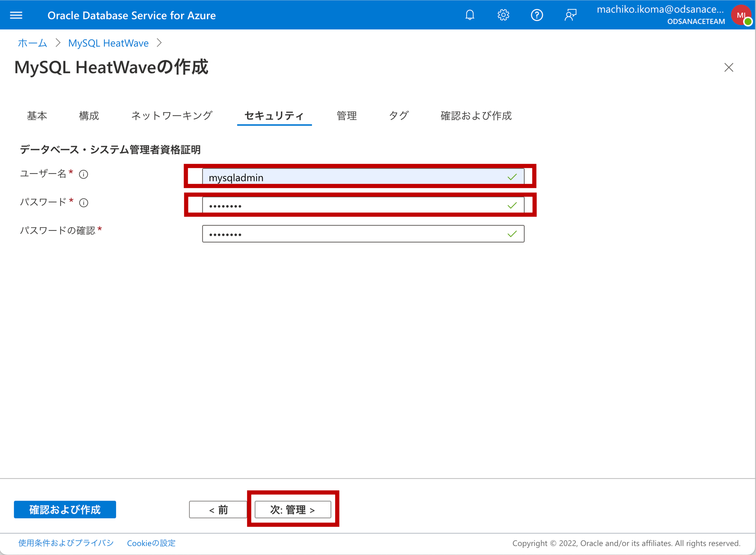Open the MySQL HeatWave breadcrumb link
This screenshot has width=756, height=555.
click(108, 43)
